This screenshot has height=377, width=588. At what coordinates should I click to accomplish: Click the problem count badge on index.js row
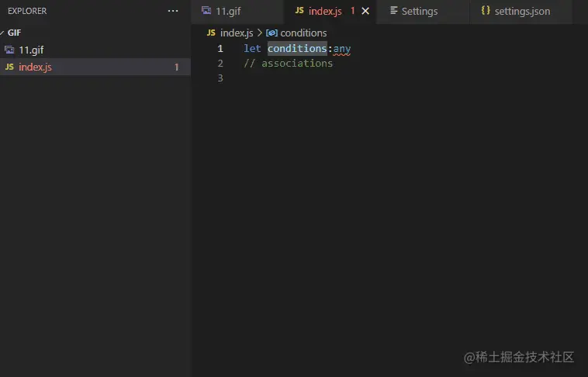[x=176, y=67]
